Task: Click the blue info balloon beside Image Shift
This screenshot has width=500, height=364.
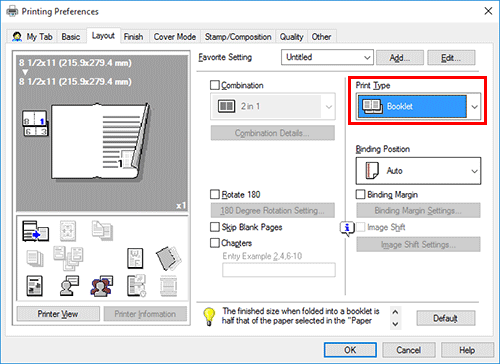Action: click(x=347, y=229)
